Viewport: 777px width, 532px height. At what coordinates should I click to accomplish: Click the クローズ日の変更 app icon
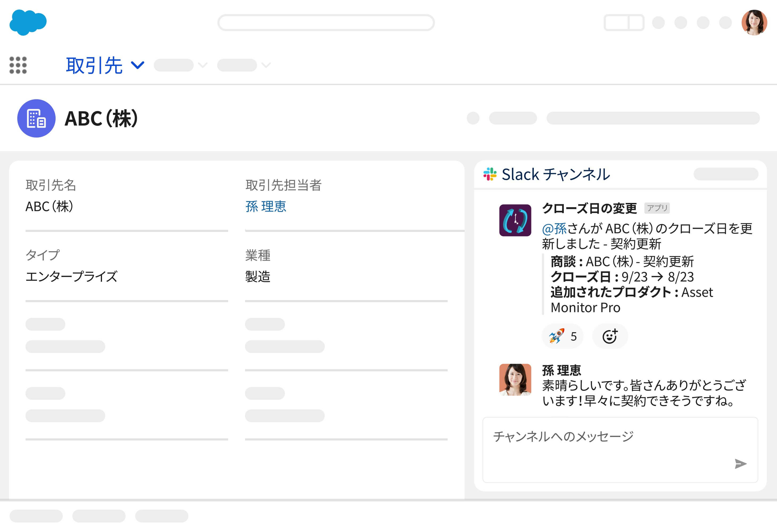point(515,221)
